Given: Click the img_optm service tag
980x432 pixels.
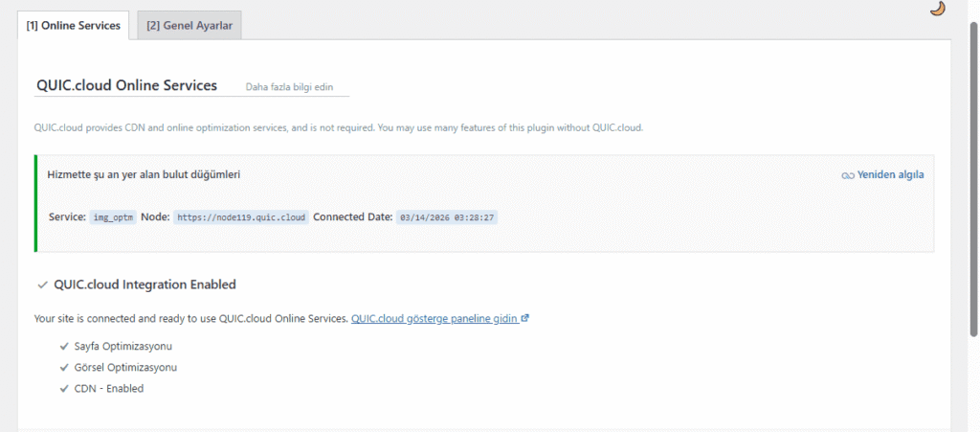Looking at the screenshot, I should [114, 217].
